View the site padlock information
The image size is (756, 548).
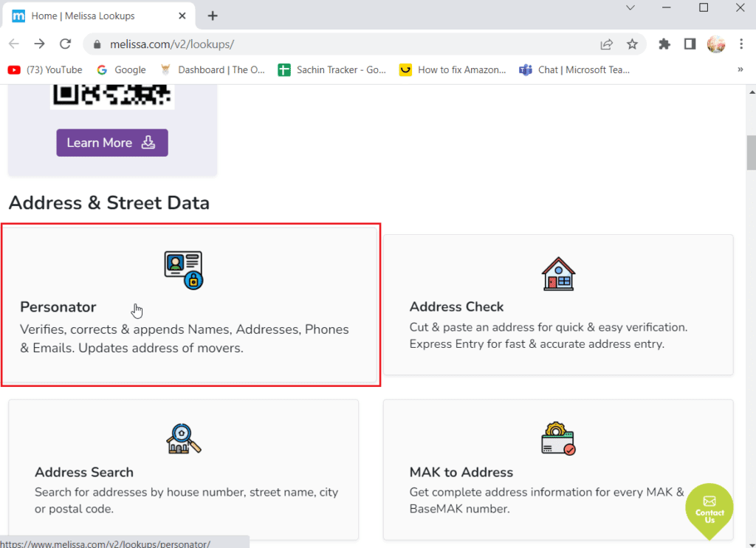click(97, 44)
